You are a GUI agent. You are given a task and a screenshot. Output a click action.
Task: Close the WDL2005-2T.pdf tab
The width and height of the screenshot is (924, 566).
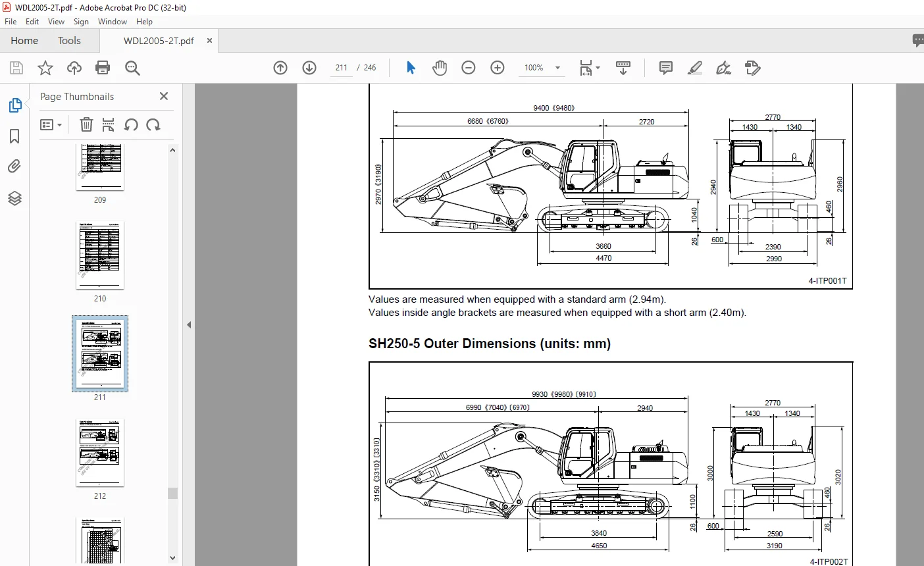tap(209, 41)
